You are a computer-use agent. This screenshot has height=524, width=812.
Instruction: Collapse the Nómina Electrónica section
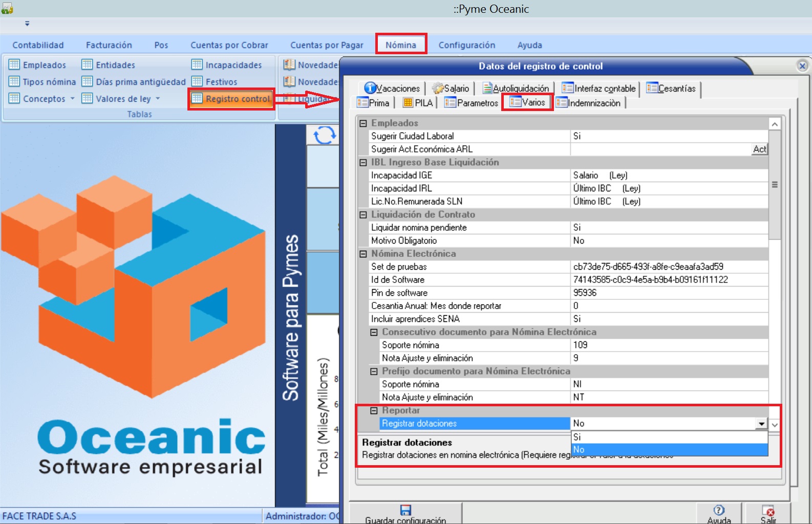click(363, 254)
